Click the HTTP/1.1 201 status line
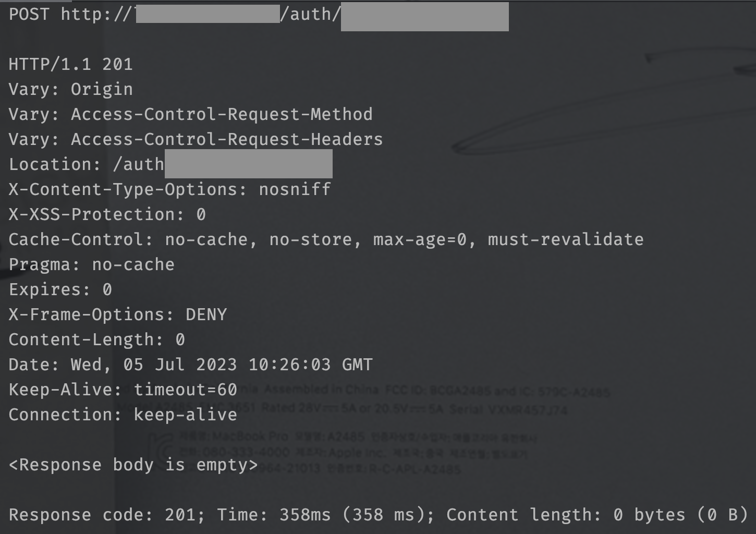This screenshot has width=756, height=534. pos(71,64)
